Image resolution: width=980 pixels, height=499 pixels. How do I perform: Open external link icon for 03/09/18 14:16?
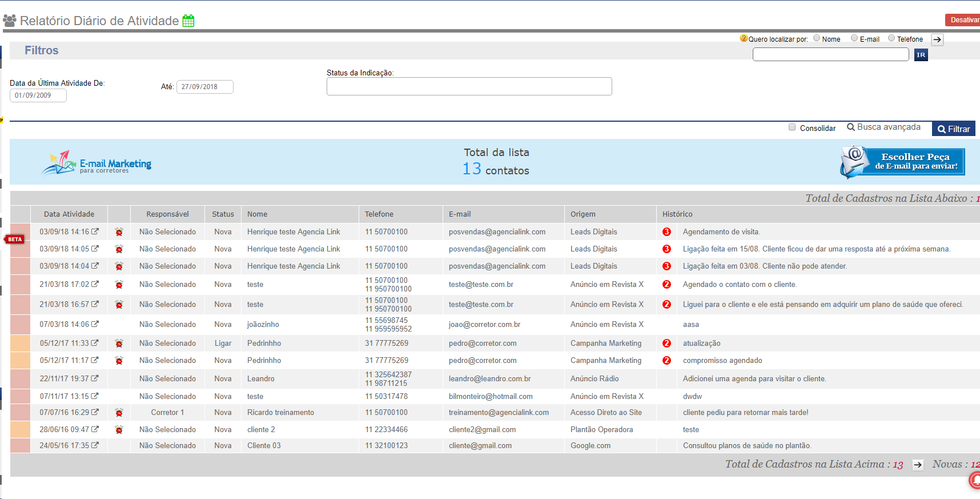click(95, 231)
